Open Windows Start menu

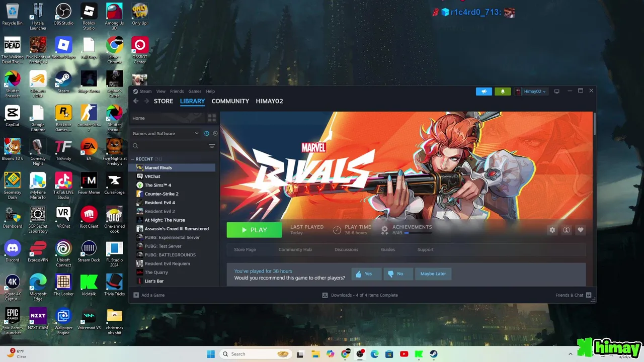click(210, 354)
